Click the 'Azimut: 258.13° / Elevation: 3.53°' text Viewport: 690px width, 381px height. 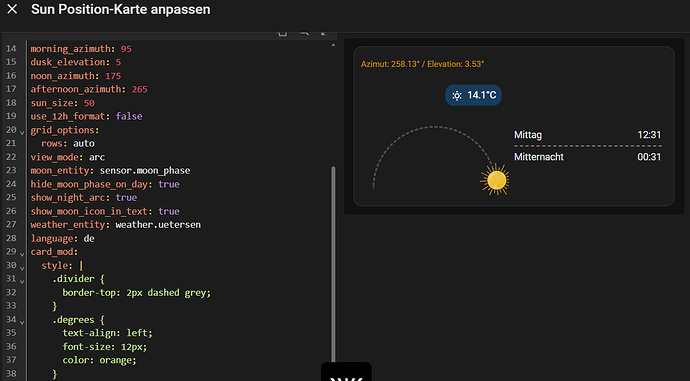[422, 64]
